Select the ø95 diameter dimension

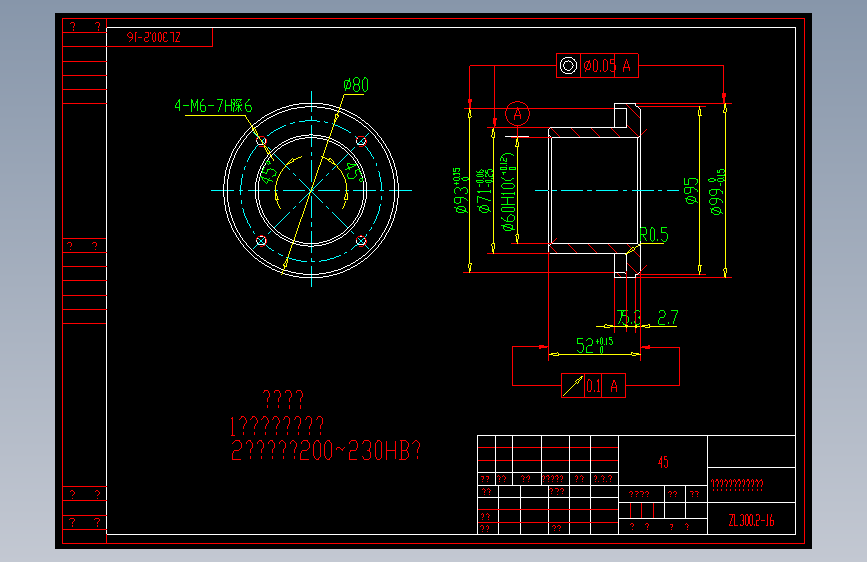(x=691, y=191)
